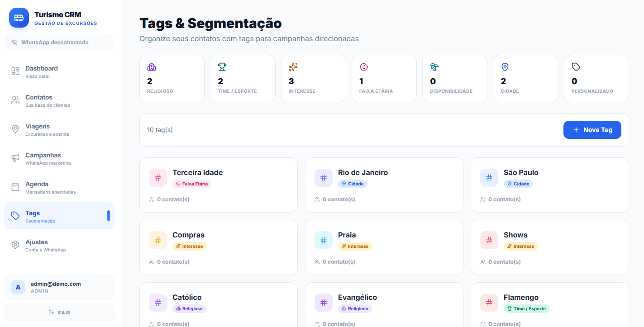Viewport: 644px width, 327px height.
Task: Click the Contatos people icon
Action: point(15,100)
